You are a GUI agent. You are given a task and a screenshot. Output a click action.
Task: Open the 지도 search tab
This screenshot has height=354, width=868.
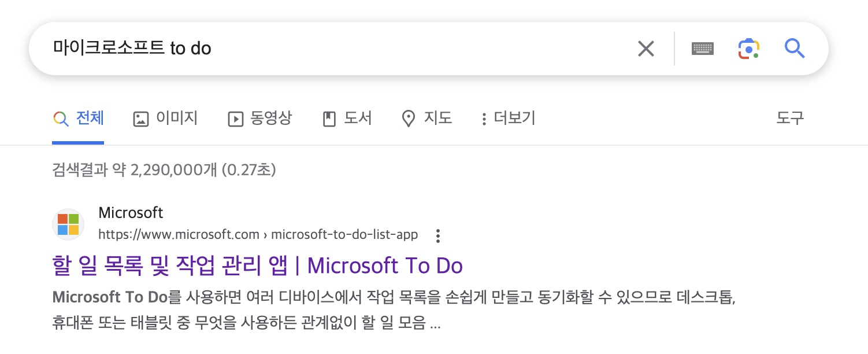pos(426,119)
